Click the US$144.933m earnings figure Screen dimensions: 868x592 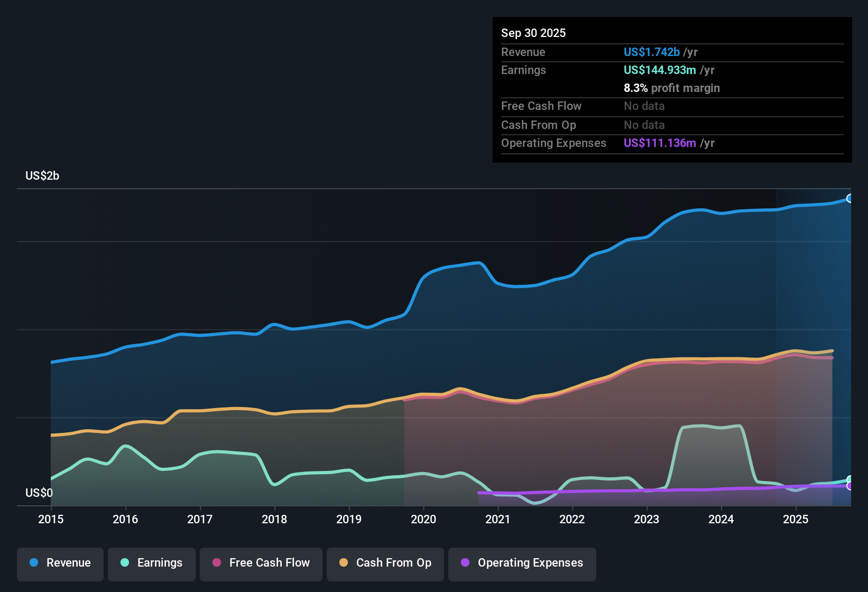coord(659,70)
